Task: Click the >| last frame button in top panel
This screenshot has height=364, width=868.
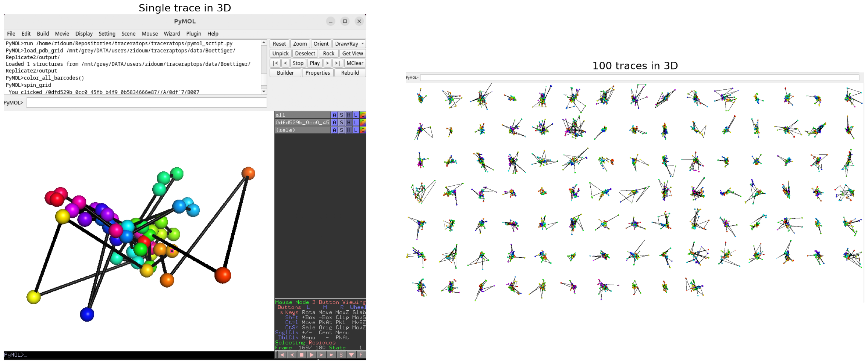Action: (x=337, y=63)
